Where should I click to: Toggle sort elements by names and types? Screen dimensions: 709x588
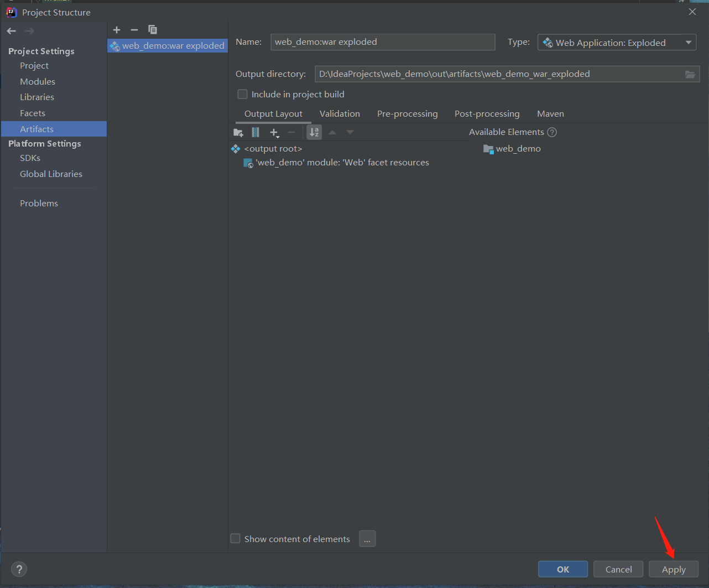314,132
